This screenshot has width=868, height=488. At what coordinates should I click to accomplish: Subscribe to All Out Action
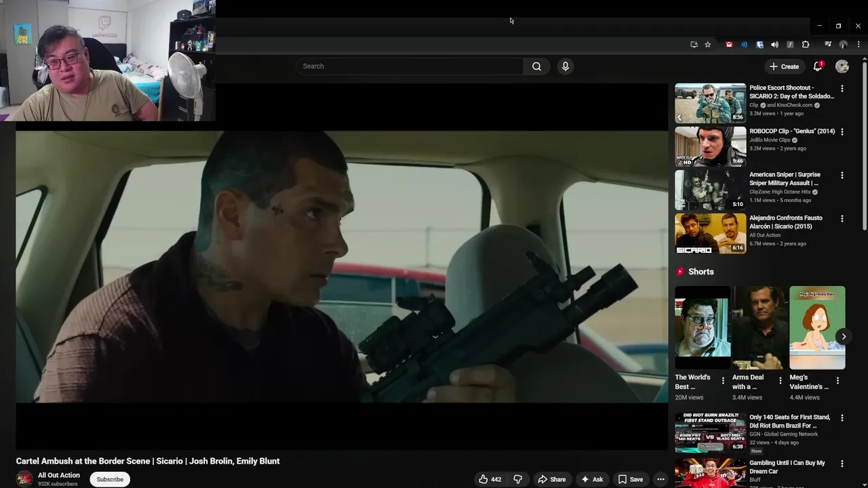click(110, 479)
